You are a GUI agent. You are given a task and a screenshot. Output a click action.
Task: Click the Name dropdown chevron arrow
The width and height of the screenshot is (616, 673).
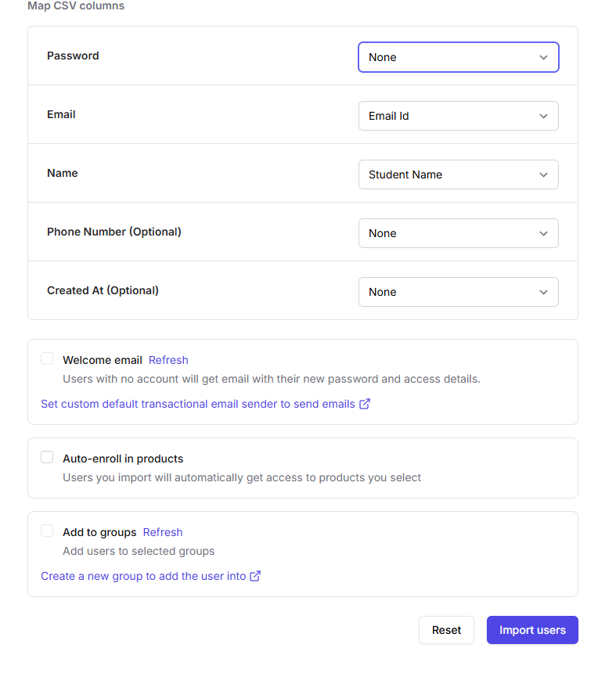[543, 175]
